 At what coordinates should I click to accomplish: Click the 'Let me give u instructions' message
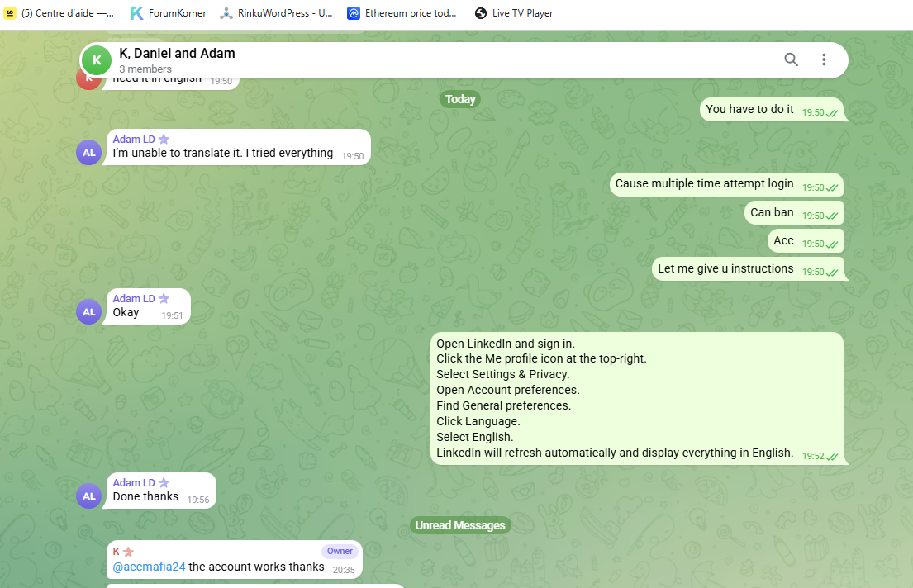pyautogui.click(x=748, y=269)
